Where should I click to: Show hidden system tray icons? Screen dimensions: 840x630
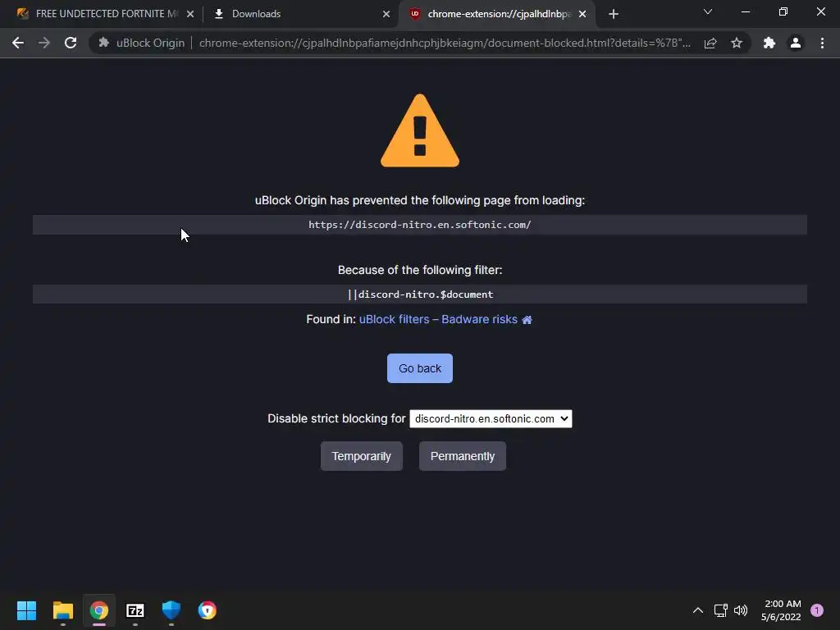click(x=697, y=610)
